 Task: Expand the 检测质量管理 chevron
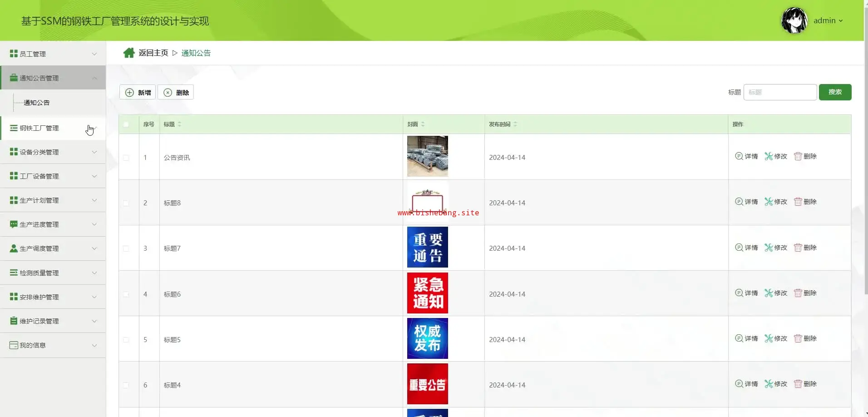(x=94, y=273)
